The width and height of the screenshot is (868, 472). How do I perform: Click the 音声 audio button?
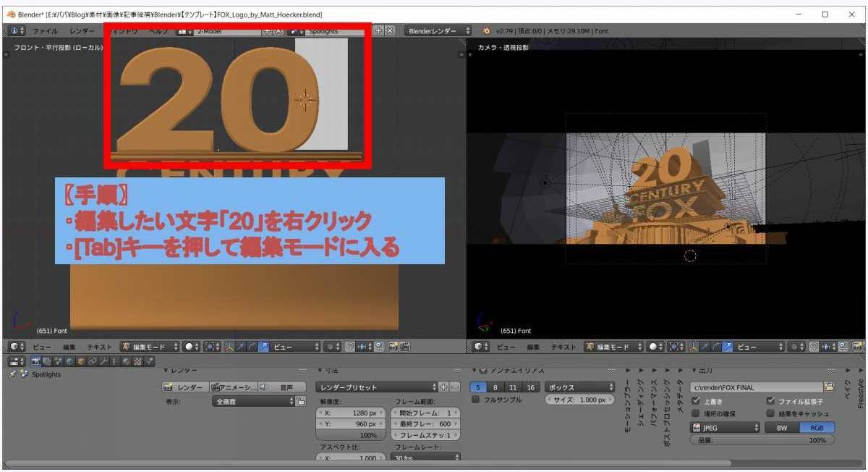(x=281, y=387)
